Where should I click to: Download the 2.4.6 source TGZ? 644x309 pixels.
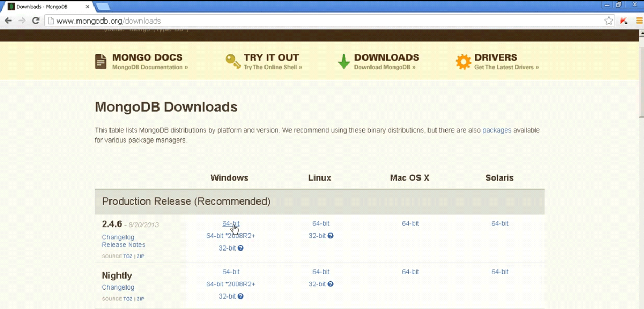point(128,256)
